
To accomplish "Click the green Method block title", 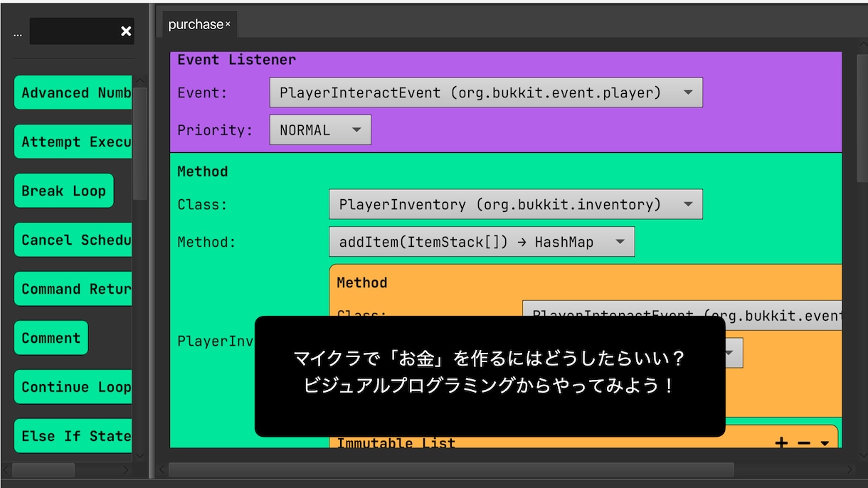I will [x=203, y=171].
